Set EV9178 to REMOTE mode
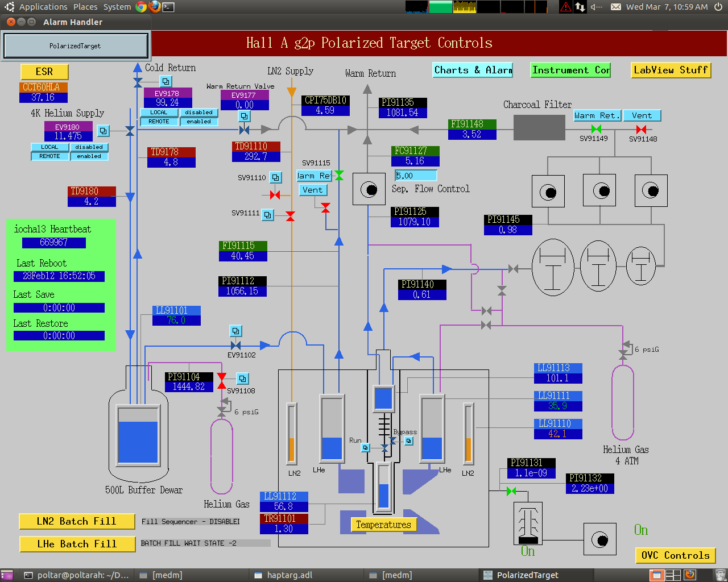 pos(159,122)
